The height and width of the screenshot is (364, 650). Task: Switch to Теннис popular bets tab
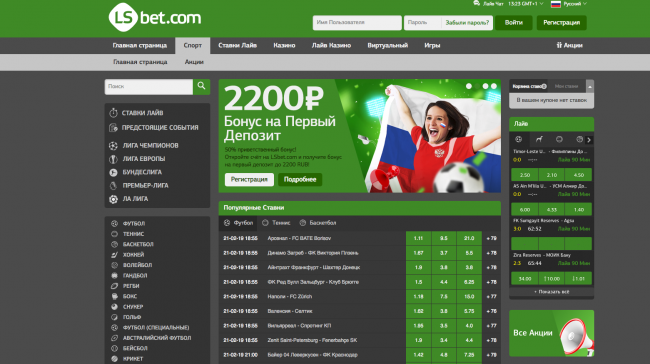[276, 223]
